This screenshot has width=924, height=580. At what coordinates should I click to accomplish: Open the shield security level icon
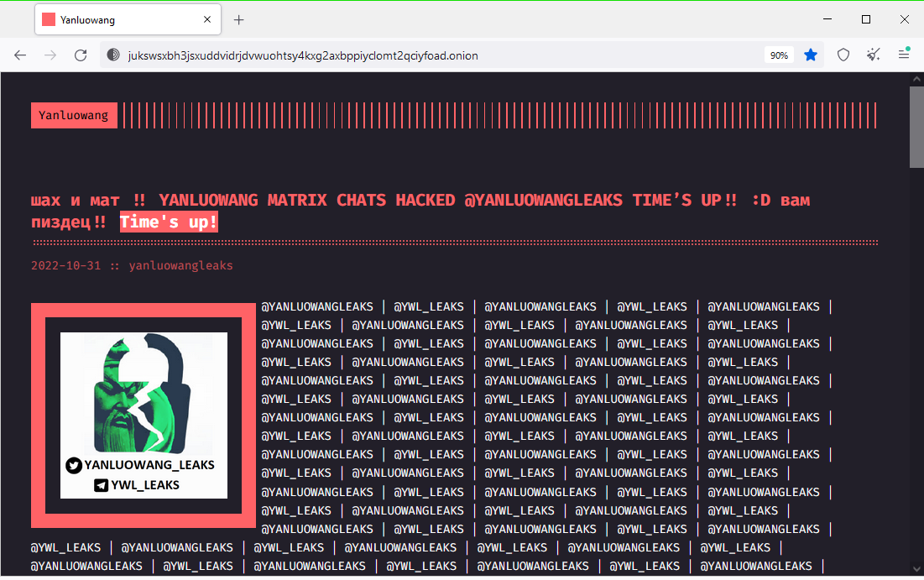[843, 55]
